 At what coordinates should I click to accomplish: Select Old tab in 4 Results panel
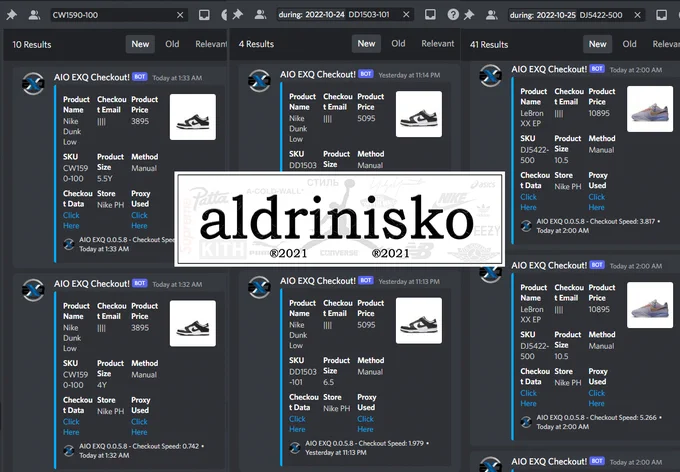(x=398, y=44)
